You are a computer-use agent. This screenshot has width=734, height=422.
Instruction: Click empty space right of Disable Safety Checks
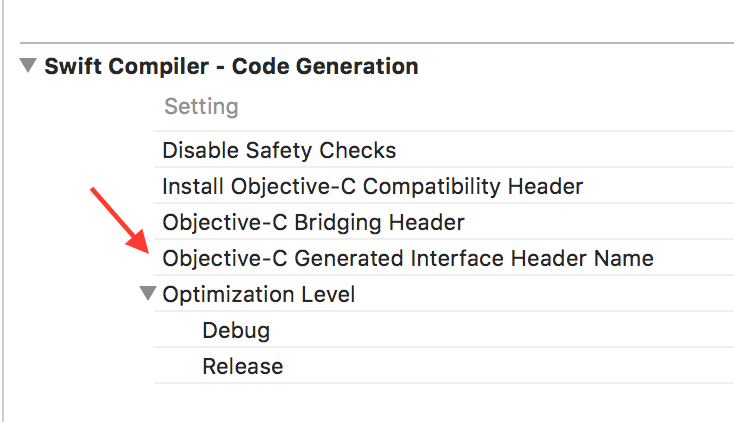pyautogui.click(x=560, y=151)
